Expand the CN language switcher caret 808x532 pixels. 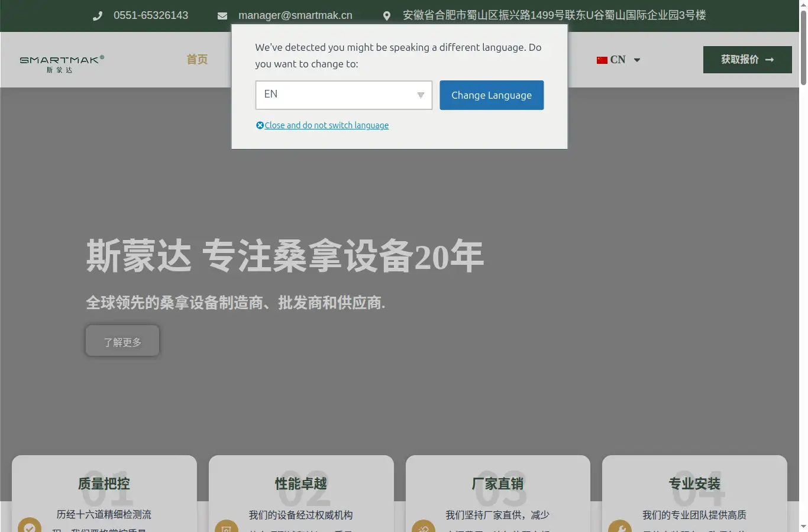tap(637, 60)
